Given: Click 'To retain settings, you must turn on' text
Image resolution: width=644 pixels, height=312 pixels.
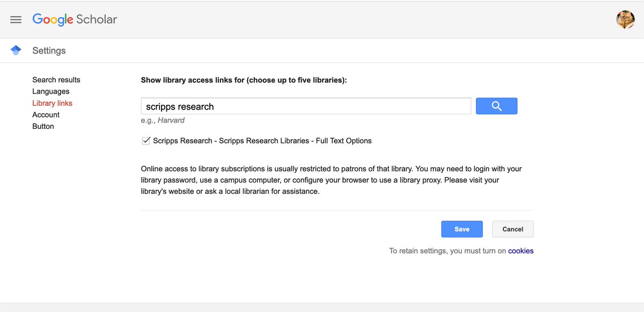Looking at the screenshot, I should (448, 251).
